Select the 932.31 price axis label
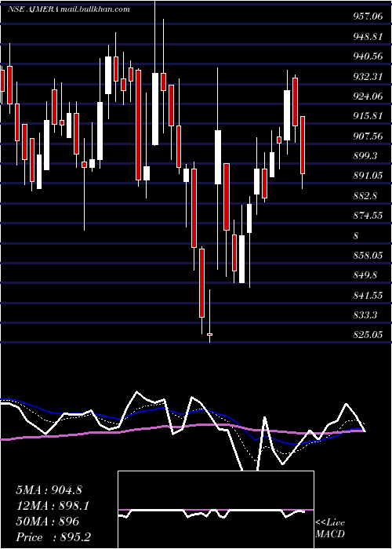 click(x=368, y=76)
